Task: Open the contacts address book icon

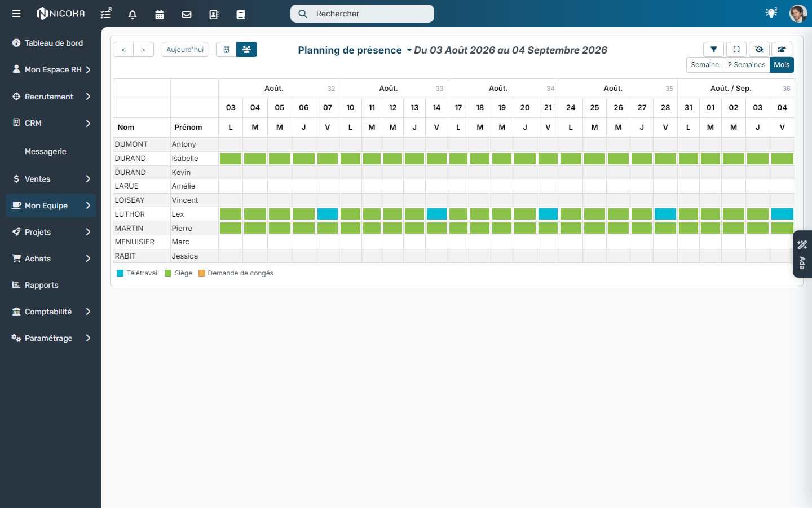Action: [214, 14]
